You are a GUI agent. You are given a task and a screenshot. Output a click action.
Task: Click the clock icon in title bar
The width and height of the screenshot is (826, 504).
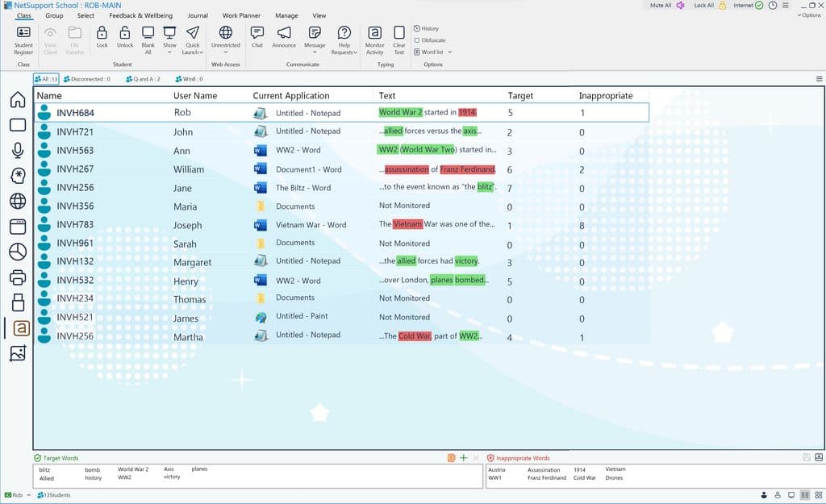(772, 6)
